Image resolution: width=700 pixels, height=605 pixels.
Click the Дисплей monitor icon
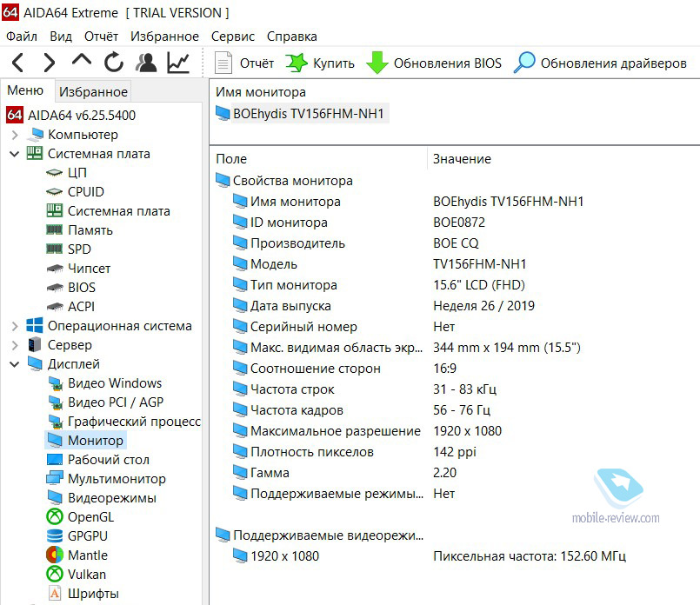(x=35, y=364)
